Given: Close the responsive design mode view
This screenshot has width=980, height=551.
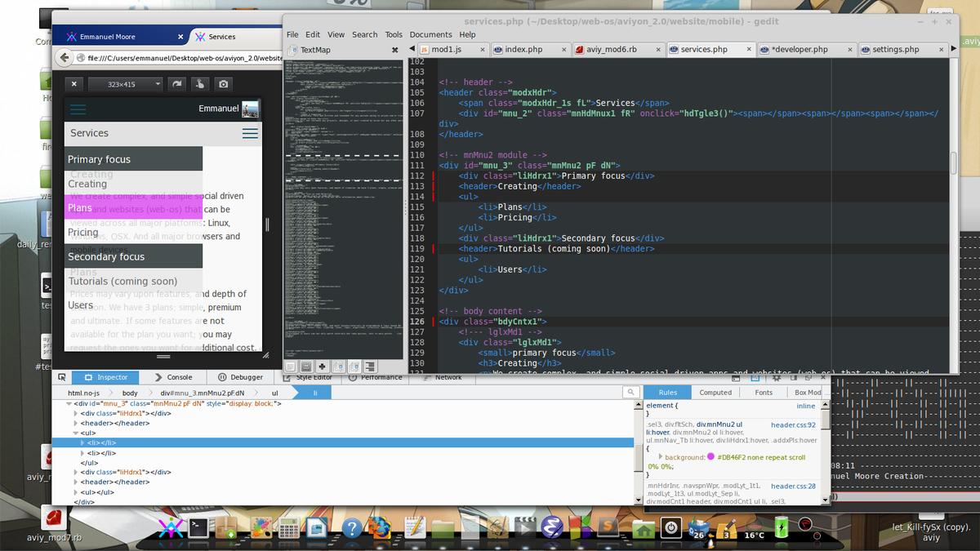Looking at the screenshot, I should (x=74, y=84).
